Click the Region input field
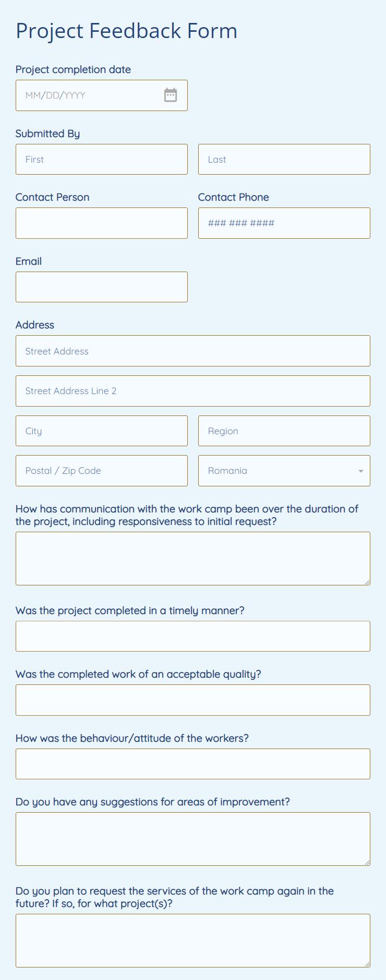The width and height of the screenshot is (386, 980). [284, 431]
